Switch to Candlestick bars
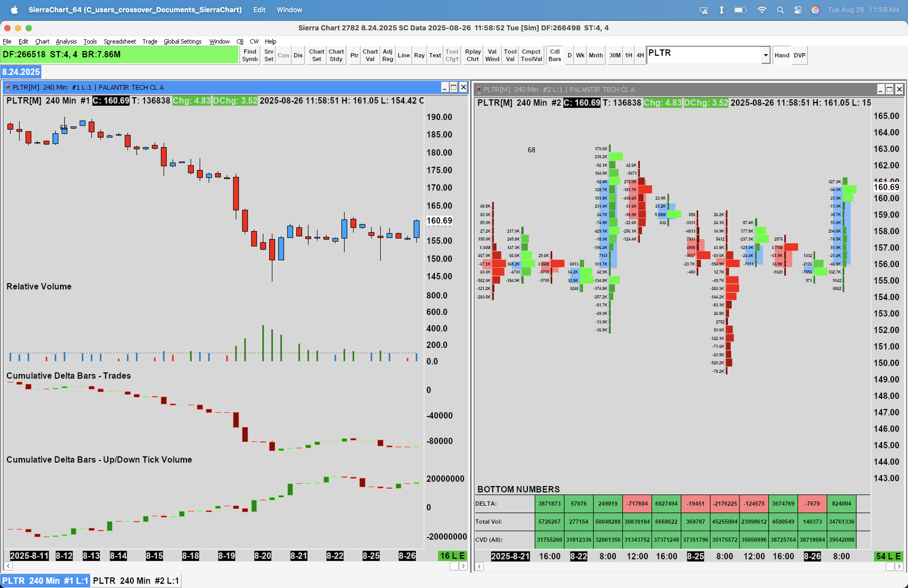The image size is (908, 588). [554, 55]
